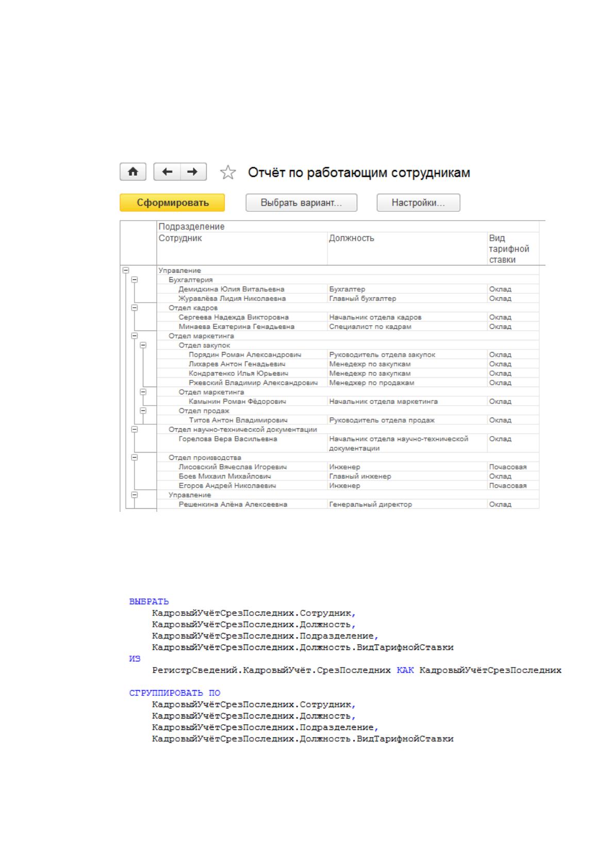Screen dimensions: 614x868
Task: Collapse Отдел научно-технической документации group
Action: coord(135,429)
